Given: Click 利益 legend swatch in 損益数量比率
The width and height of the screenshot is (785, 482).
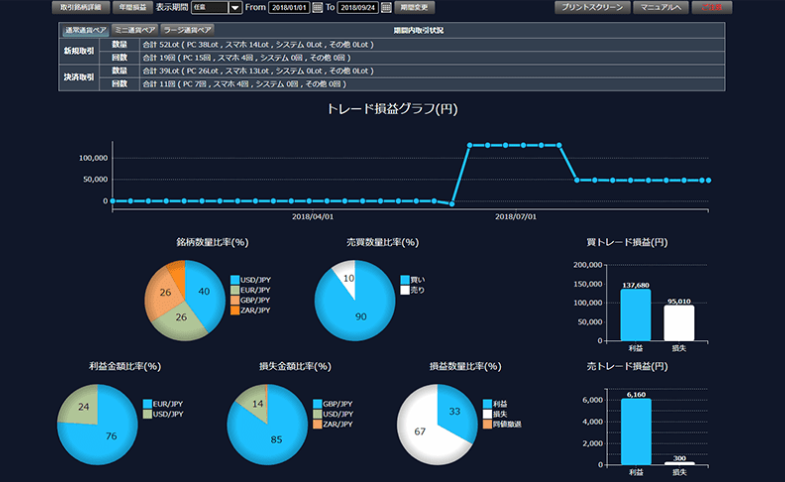Looking at the screenshot, I should tap(488, 404).
